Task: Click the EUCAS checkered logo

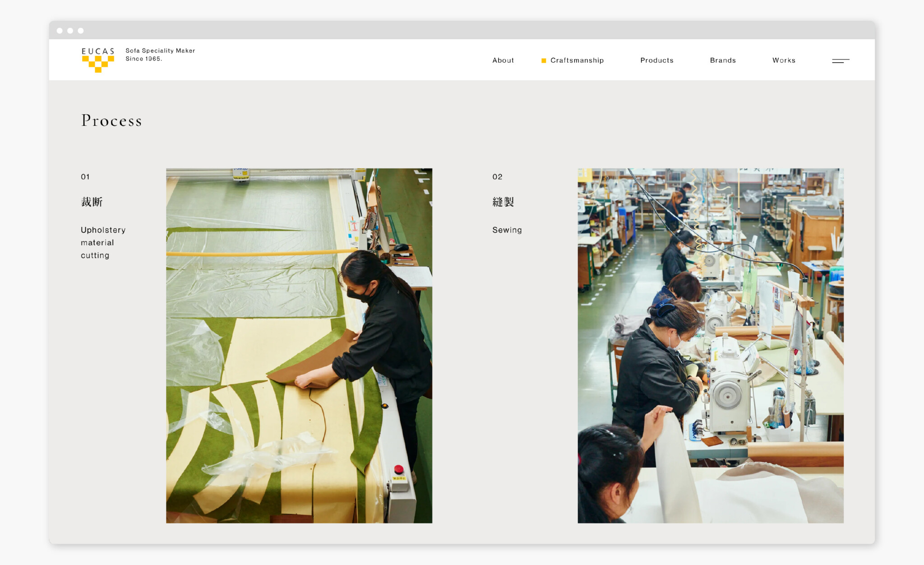Action: [98, 60]
